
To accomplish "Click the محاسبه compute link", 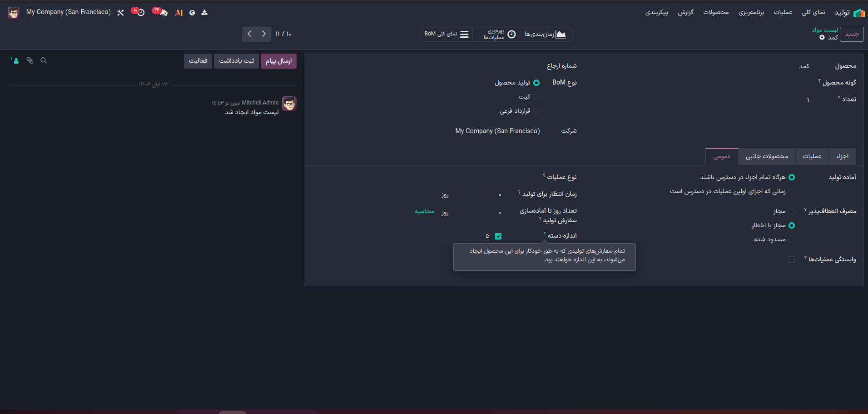I will point(424,211).
